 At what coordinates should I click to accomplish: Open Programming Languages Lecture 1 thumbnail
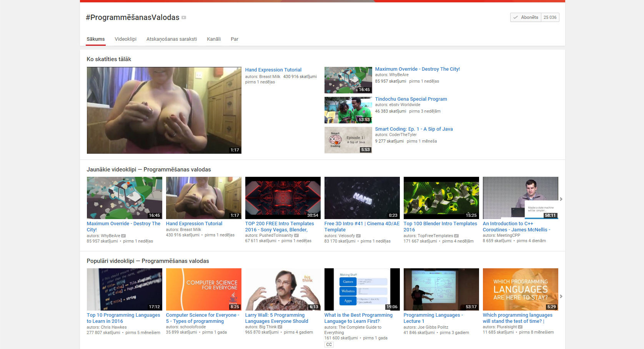441,289
